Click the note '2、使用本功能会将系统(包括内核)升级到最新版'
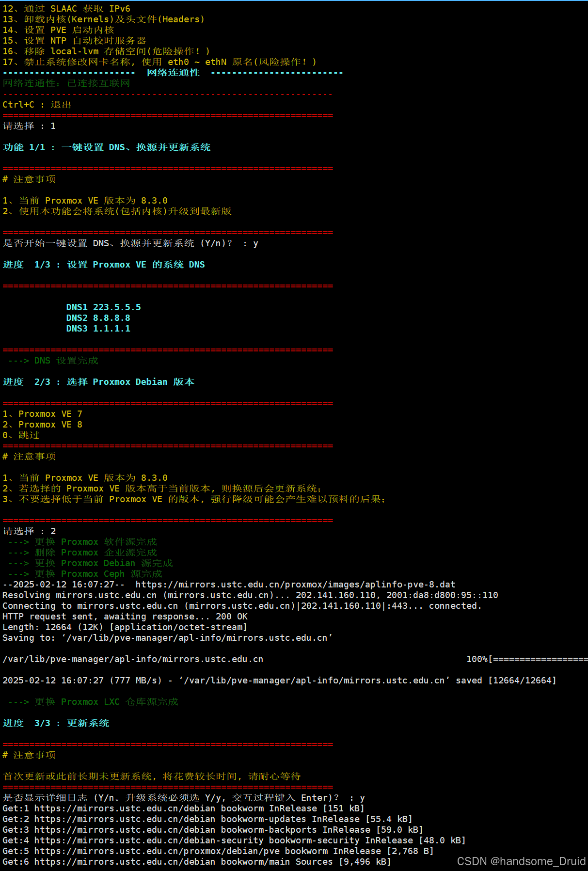 tap(117, 211)
